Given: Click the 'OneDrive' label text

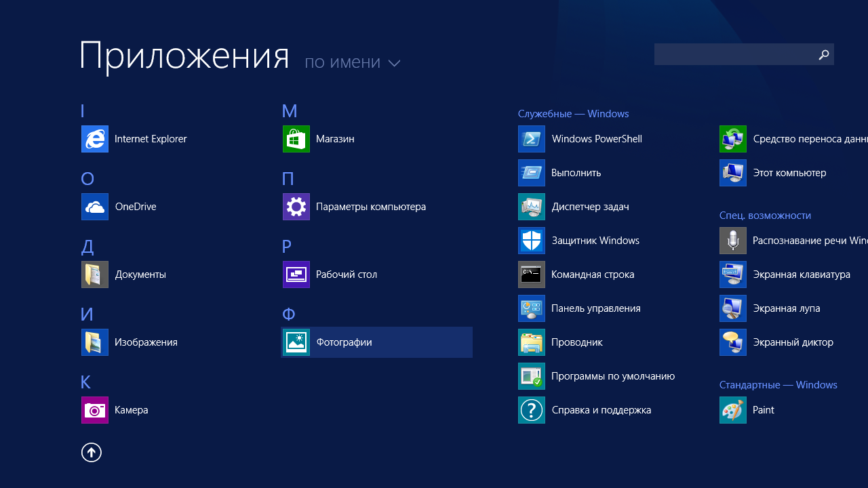Looking at the screenshot, I should tap(136, 207).
